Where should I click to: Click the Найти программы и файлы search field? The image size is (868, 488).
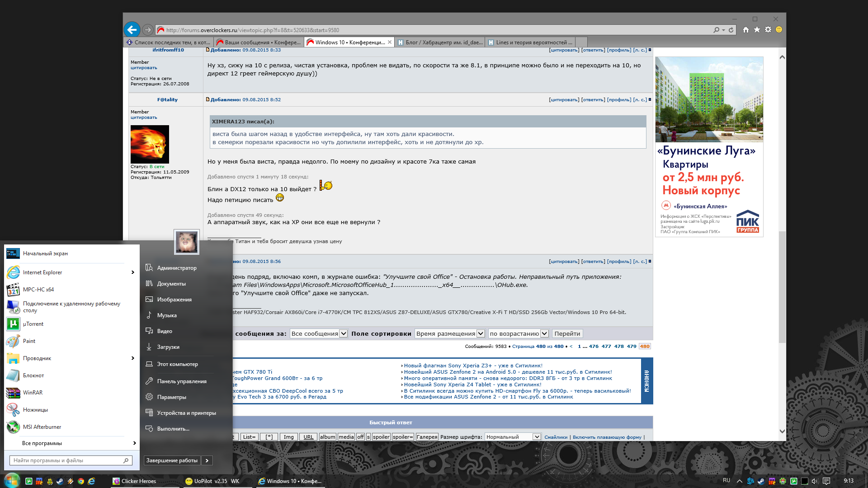pos(68,460)
